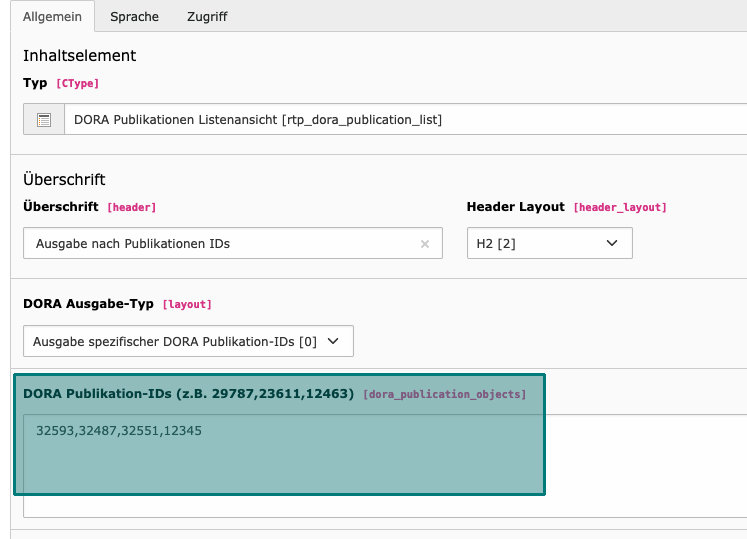The image size is (747, 539).
Task: Click the bold Typ field label
Action: click(35, 83)
